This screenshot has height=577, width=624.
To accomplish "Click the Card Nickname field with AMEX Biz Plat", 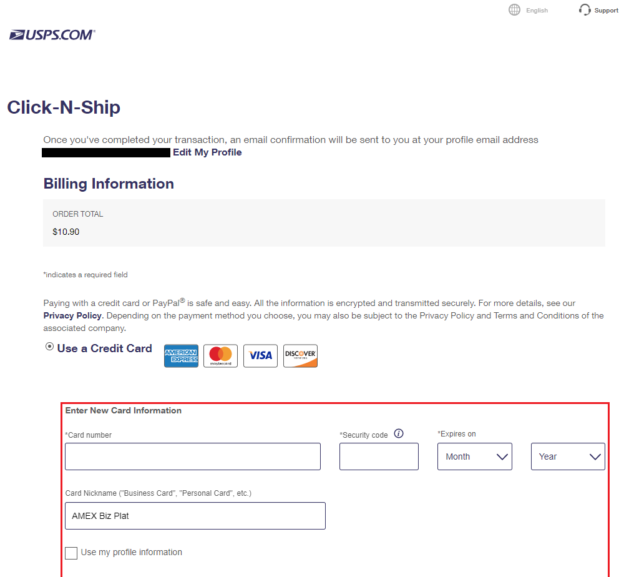I will coord(195,516).
